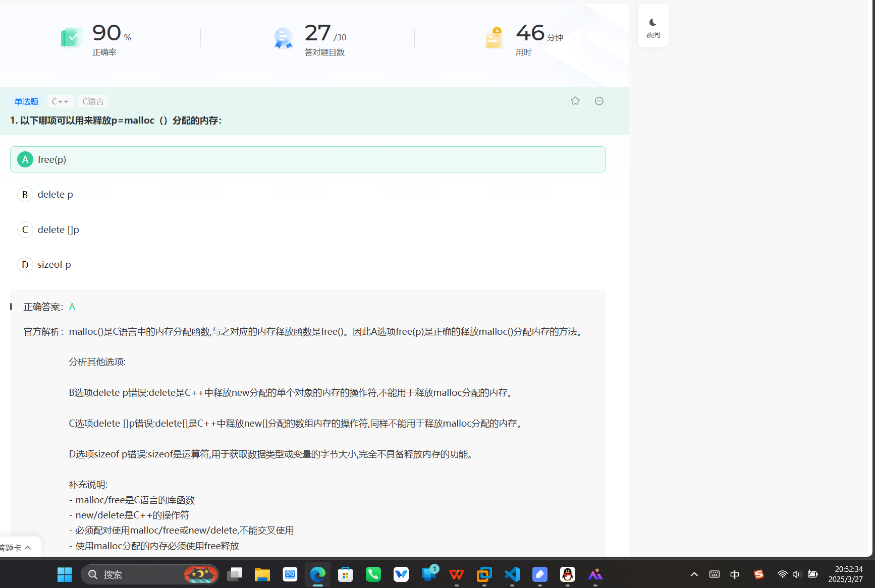Screen dimensions: 875x588
Task: Open Microsoft Store from the taskbar
Action: [346, 574]
